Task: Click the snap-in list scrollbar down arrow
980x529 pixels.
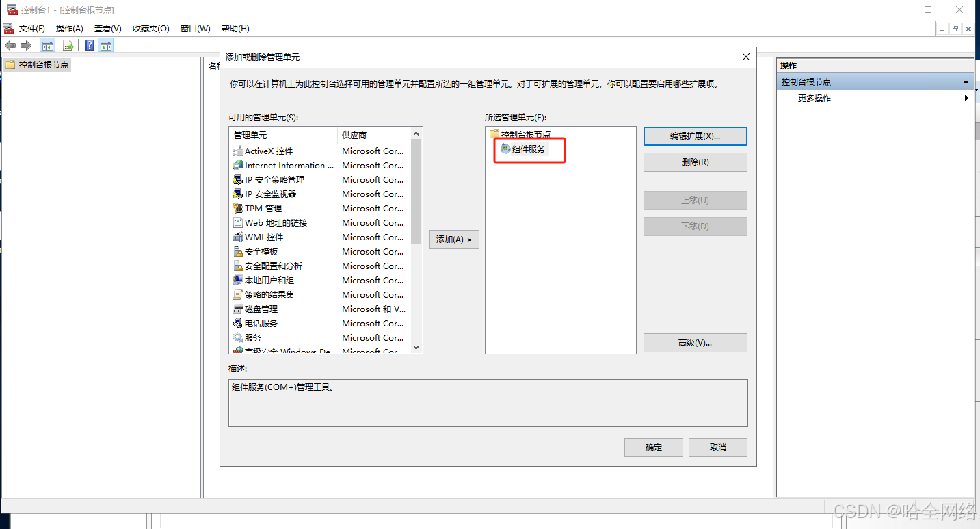Action: pyautogui.click(x=416, y=348)
